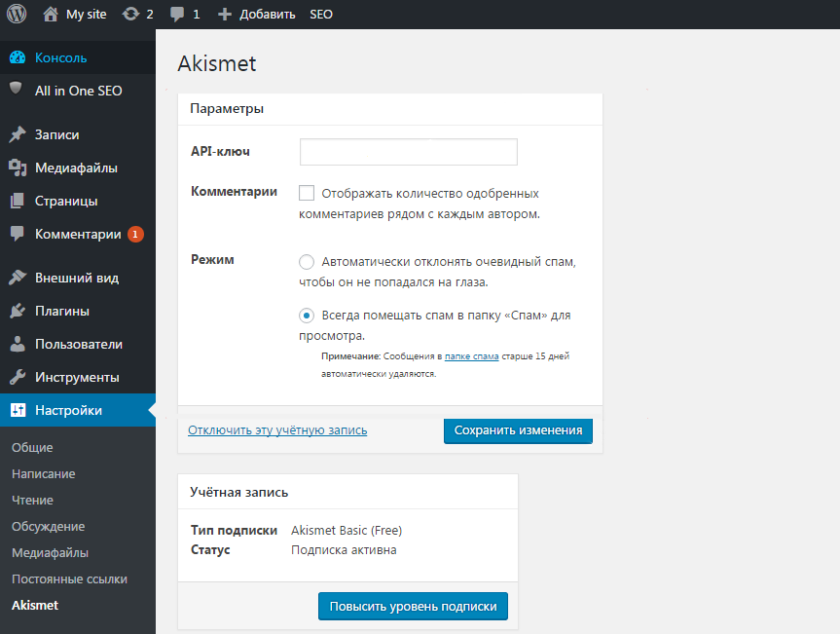Screen dimensions: 840x634
Task: Click Сохранить изменения button
Action: [x=518, y=430]
